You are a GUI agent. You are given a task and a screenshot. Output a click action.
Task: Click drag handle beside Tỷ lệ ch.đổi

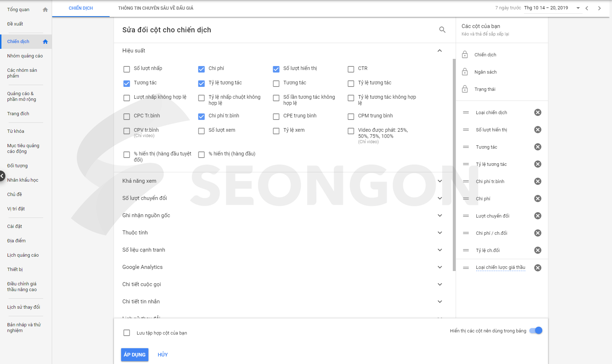466,250
